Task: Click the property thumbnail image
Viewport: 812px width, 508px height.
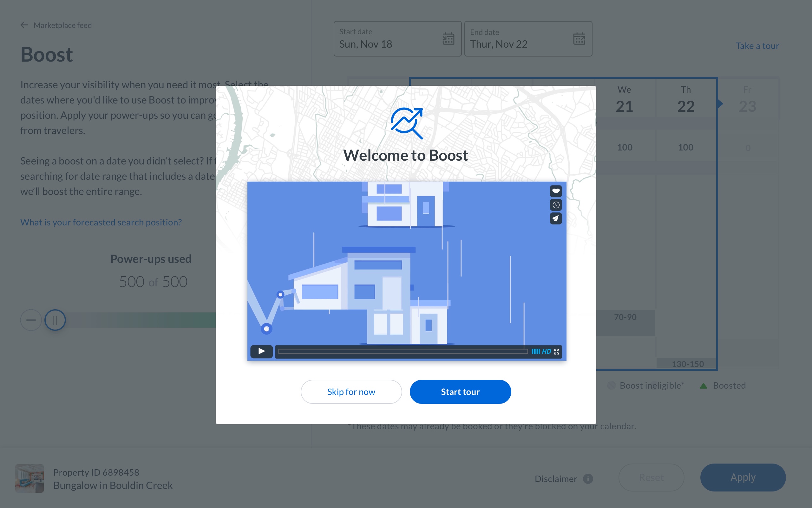Action: tap(29, 478)
